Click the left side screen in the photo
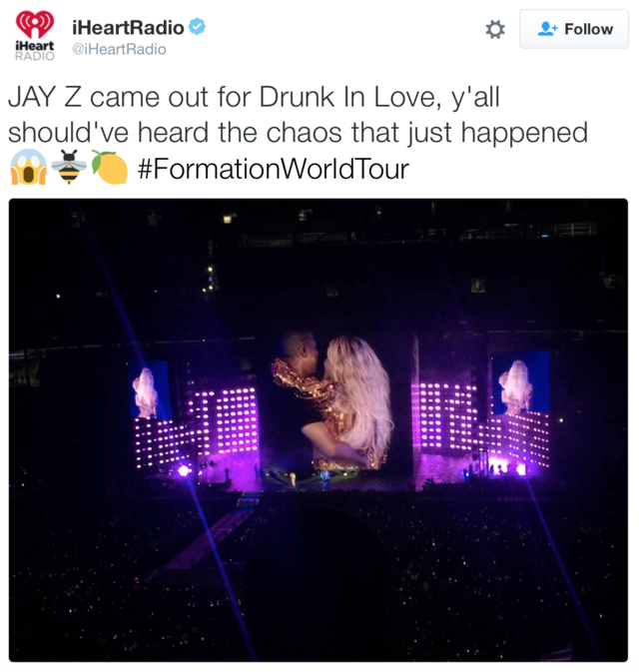This screenshot has width=639, height=672. coord(149,389)
